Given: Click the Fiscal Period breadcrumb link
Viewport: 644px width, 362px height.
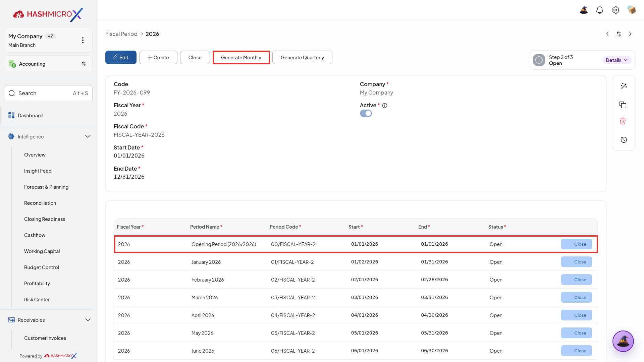Looking at the screenshot, I should point(121,34).
